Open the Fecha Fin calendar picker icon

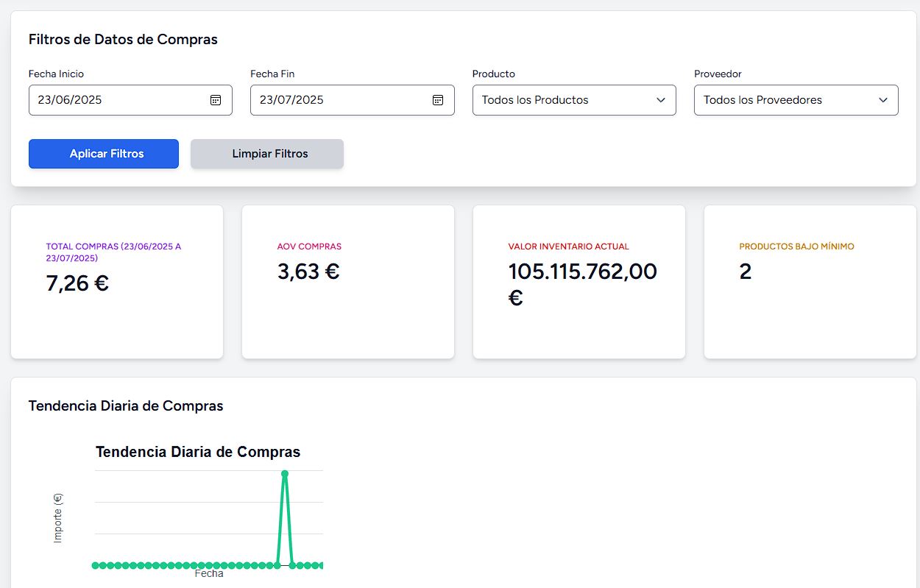point(438,100)
